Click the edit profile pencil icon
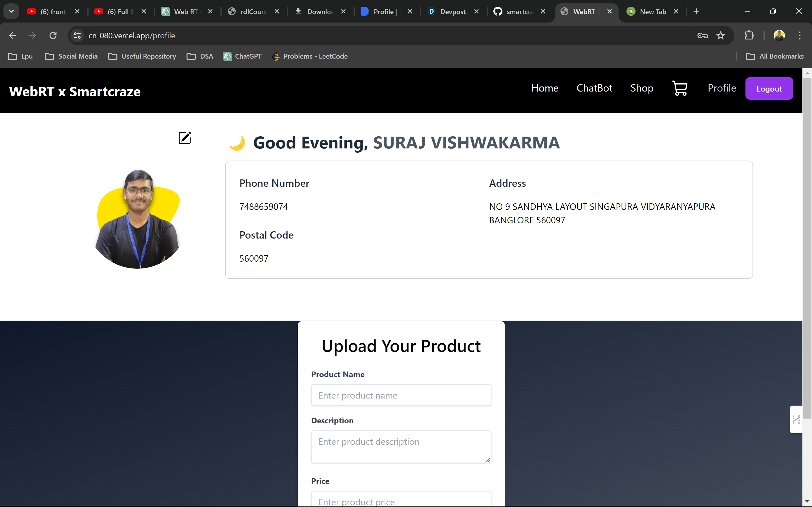 [x=185, y=138]
